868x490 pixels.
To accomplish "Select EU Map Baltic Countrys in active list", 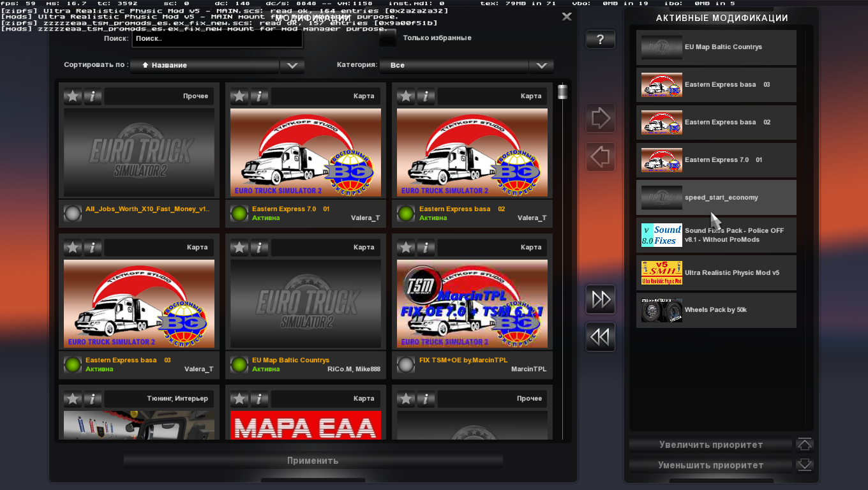I will 716,47.
